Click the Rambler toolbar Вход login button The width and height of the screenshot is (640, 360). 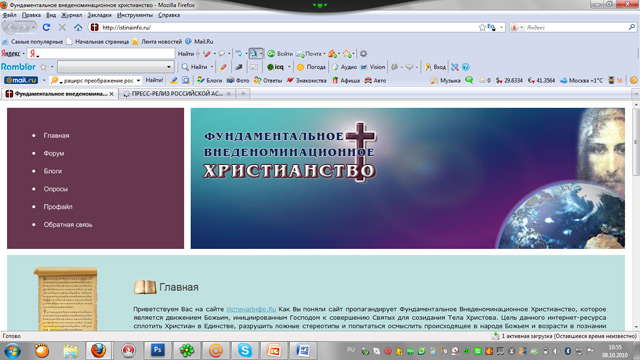tap(435, 67)
